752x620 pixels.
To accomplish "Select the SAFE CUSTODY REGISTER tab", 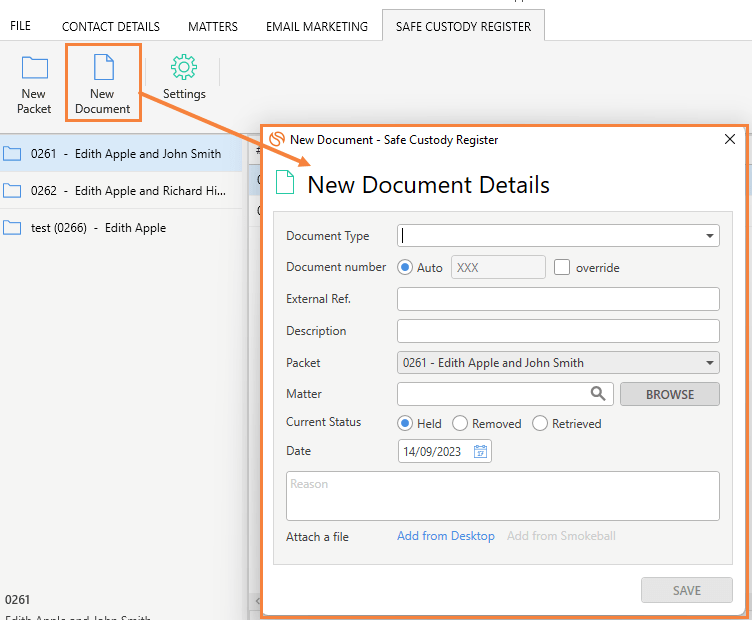I will coord(463,26).
